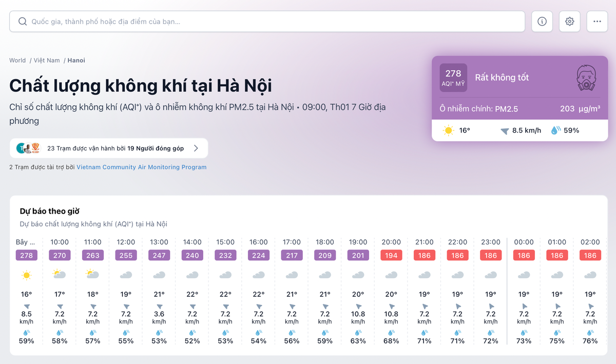Click the search magnifying glass icon
Viewport: 616px width, 364px height.
coord(23,21)
